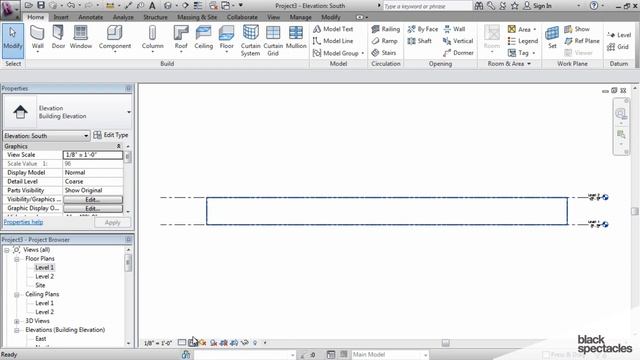Click the Undo arrow in quick access toolbar
This screenshot has height=360, width=640.
point(71,5)
